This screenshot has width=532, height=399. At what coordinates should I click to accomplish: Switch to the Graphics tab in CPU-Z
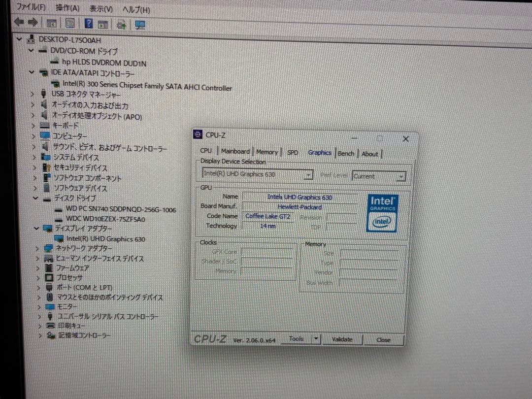pos(319,153)
